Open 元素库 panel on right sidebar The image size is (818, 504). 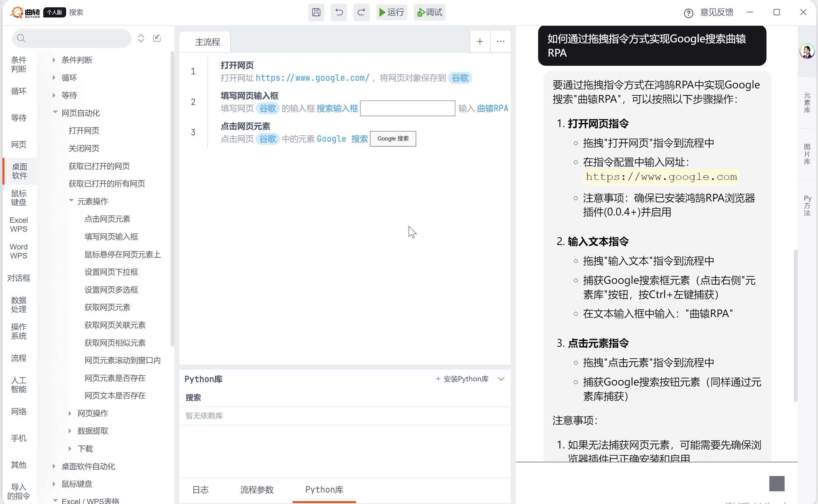807,102
